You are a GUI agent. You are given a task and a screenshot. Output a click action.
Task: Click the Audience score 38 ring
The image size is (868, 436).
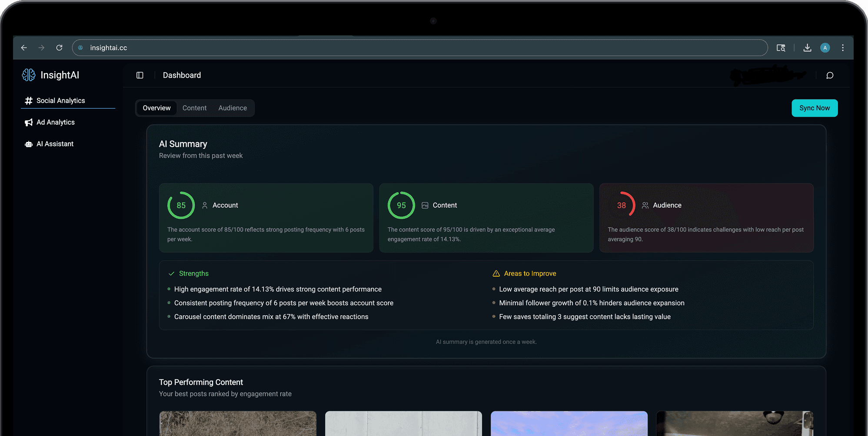tap(622, 205)
